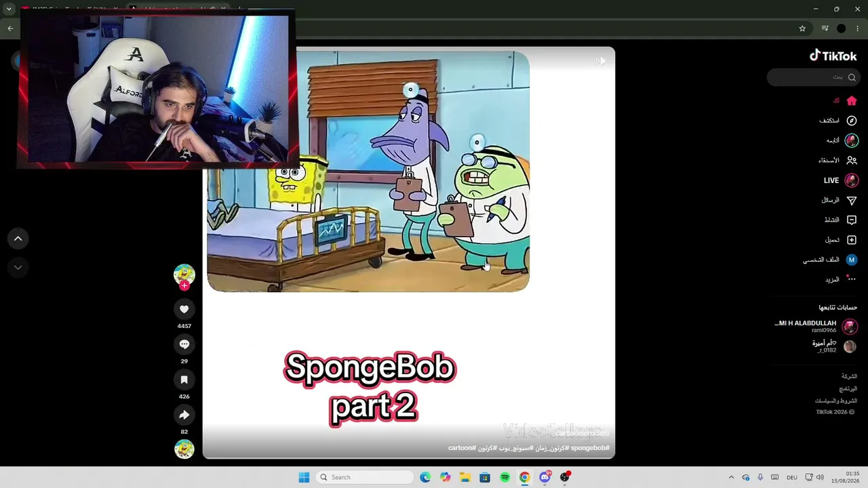Open the Program footer link

coord(848,389)
